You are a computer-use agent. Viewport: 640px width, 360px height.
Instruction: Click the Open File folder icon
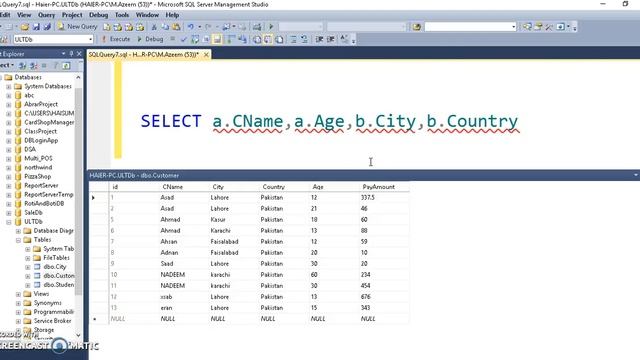pyautogui.click(x=25, y=27)
